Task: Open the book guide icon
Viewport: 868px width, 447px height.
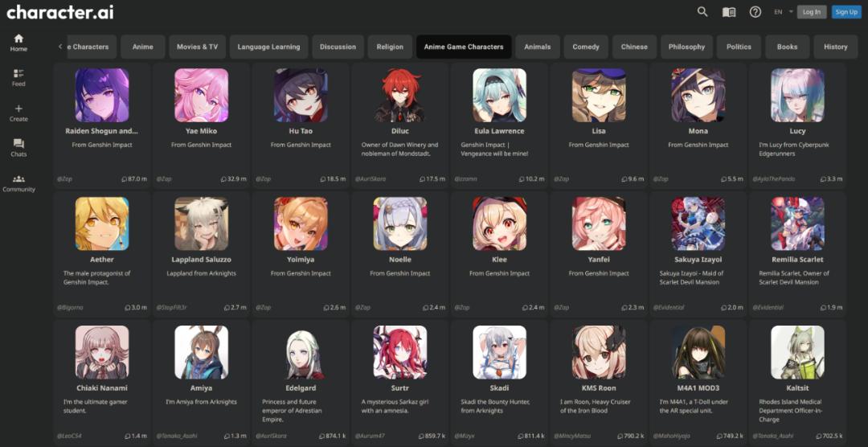Action: [729, 11]
